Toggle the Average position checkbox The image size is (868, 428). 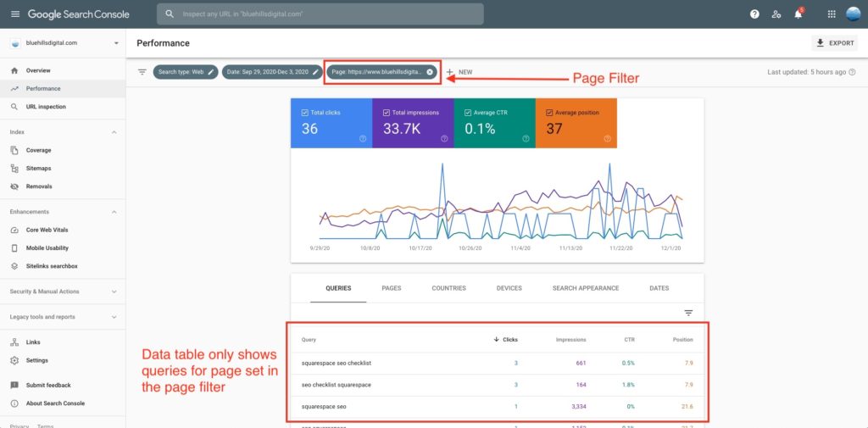(x=549, y=113)
